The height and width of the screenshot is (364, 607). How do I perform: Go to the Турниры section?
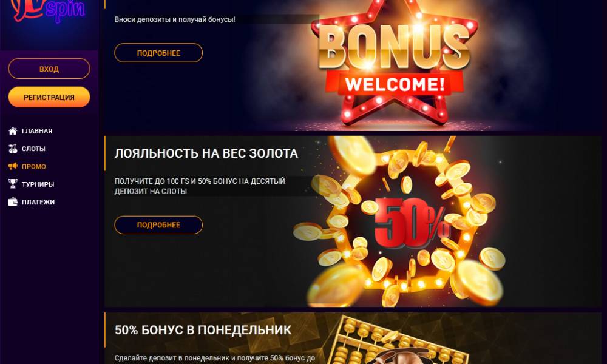pyautogui.click(x=38, y=184)
